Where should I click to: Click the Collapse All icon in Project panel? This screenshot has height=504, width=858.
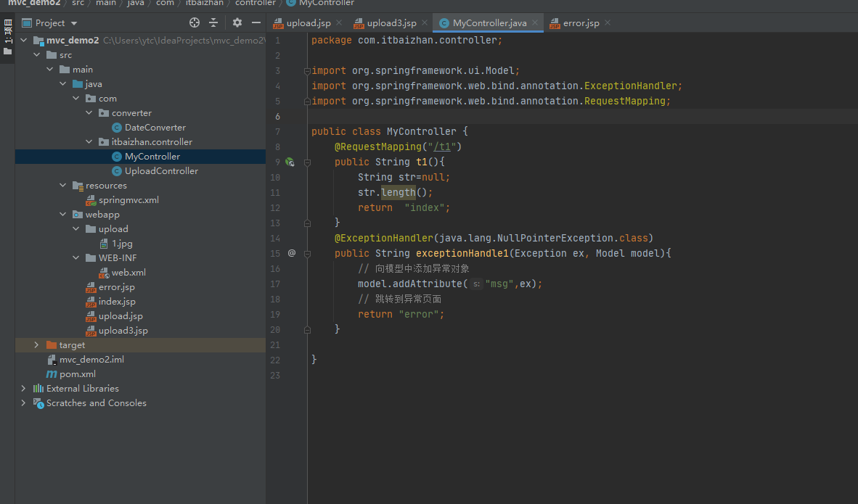tap(213, 22)
